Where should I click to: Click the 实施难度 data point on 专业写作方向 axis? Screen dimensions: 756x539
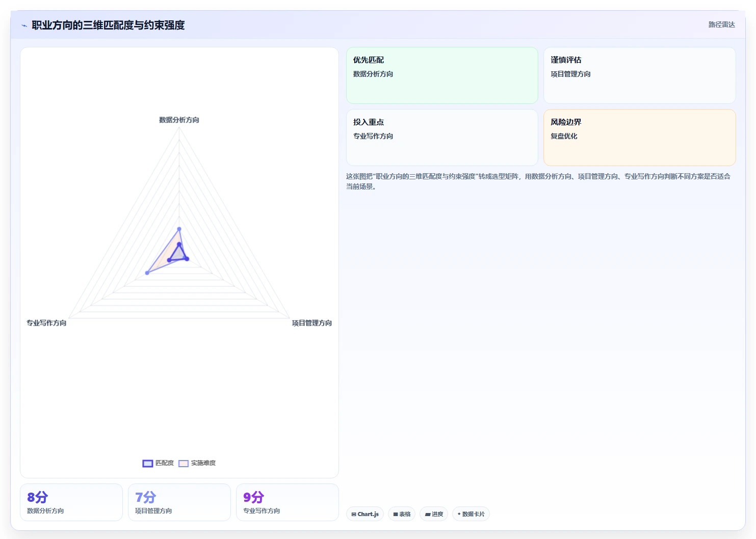147,273
